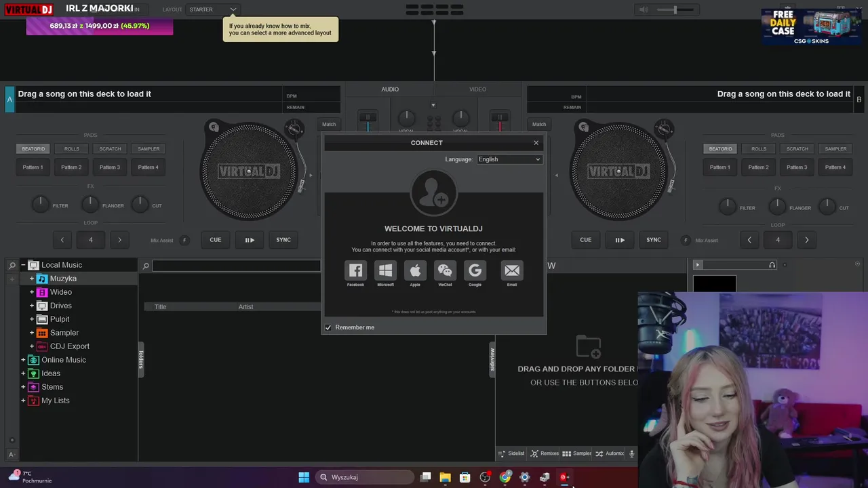Connect with the WeChat icon
Image resolution: width=868 pixels, height=488 pixels.
tap(445, 270)
